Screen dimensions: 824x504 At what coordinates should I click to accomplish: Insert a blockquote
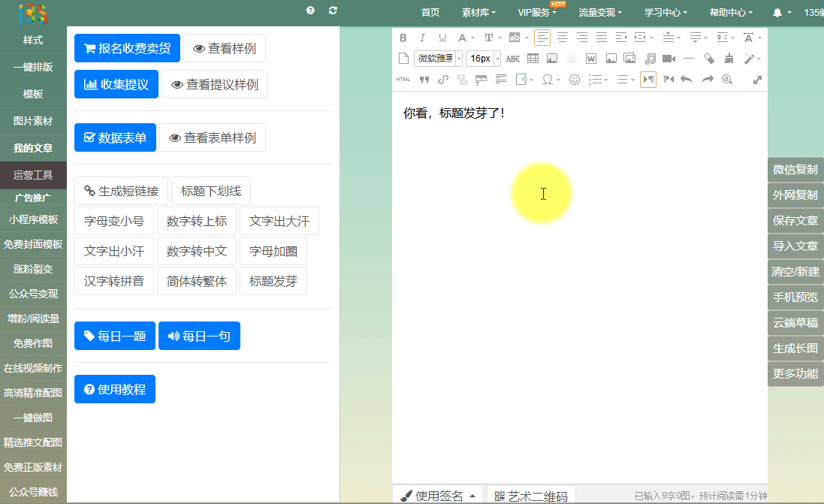(424, 80)
